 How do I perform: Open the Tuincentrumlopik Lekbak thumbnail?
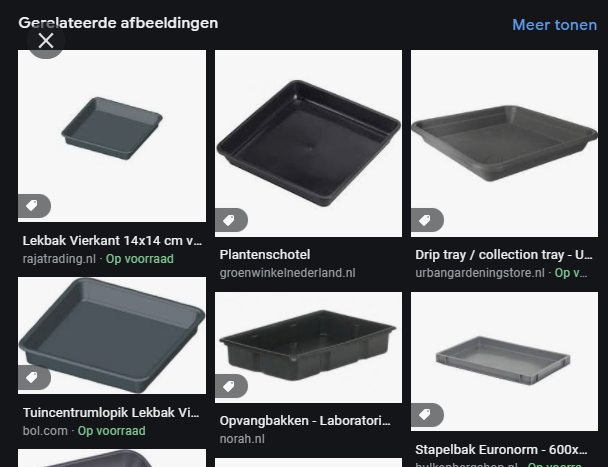tap(112, 336)
